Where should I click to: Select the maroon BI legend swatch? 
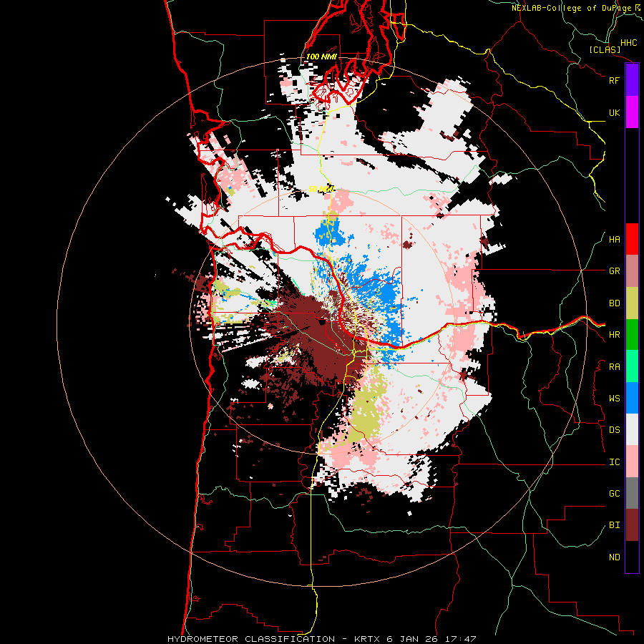pos(632,525)
